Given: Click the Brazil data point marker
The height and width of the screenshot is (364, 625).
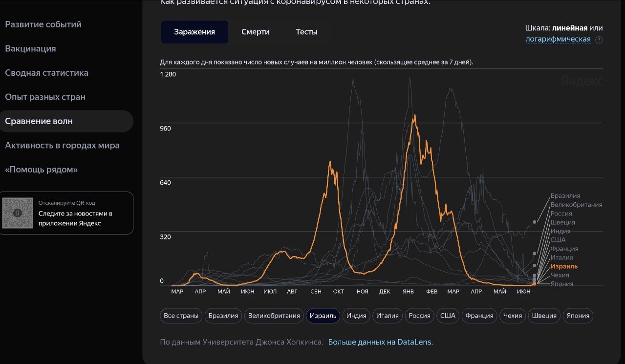Looking at the screenshot, I should pyautogui.click(x=534, y=222).
